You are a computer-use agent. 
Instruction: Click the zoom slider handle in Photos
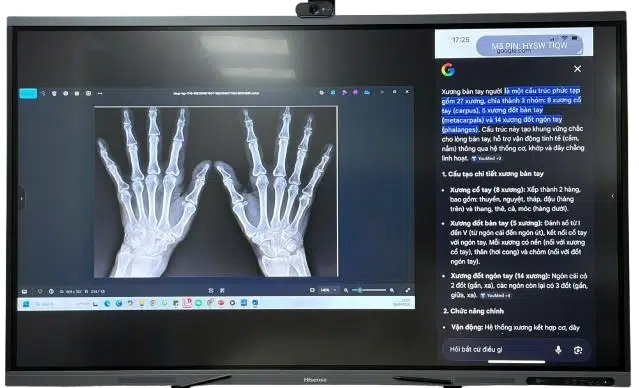tap(360, 290)
